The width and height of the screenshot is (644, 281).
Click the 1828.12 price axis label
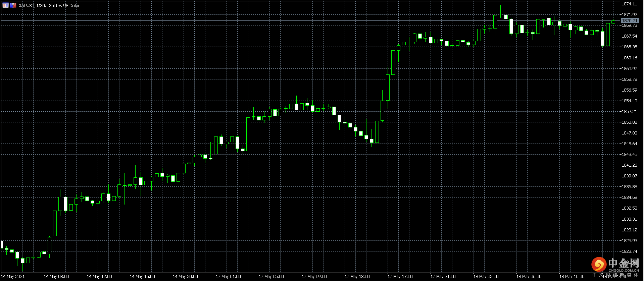[x=630, y=230]
